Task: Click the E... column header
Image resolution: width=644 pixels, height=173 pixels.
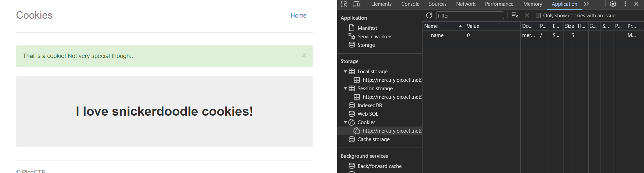Action: [x=557, y=26]
